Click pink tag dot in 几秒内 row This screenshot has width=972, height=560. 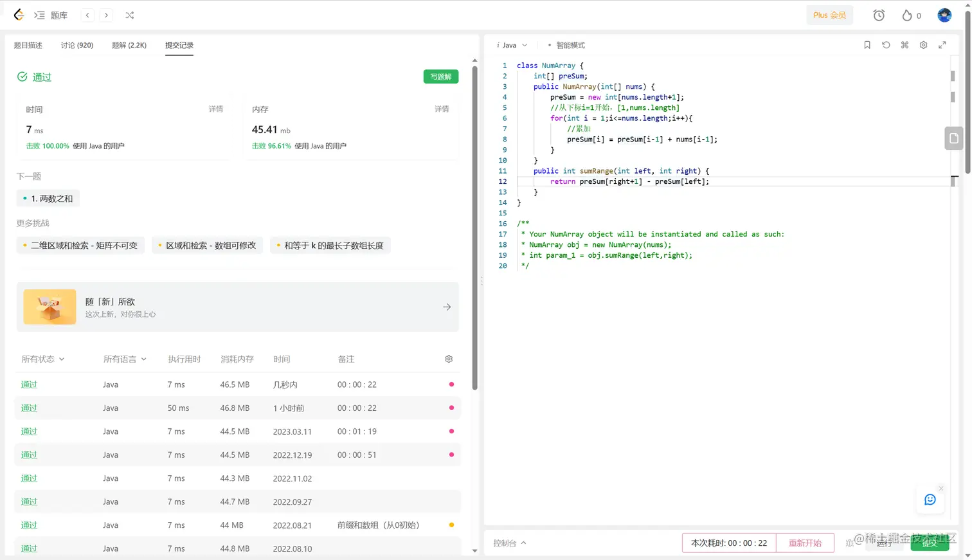[451, 384]
